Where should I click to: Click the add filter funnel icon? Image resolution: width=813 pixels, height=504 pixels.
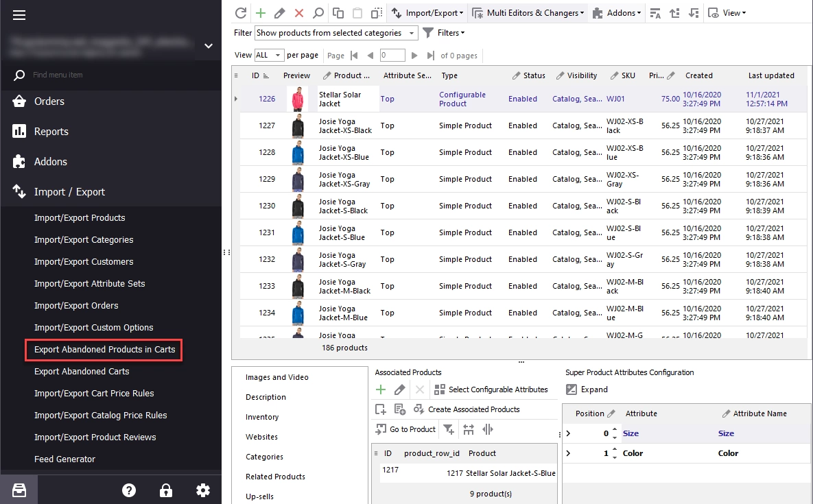pyautogui.click(x=449, y=429)
